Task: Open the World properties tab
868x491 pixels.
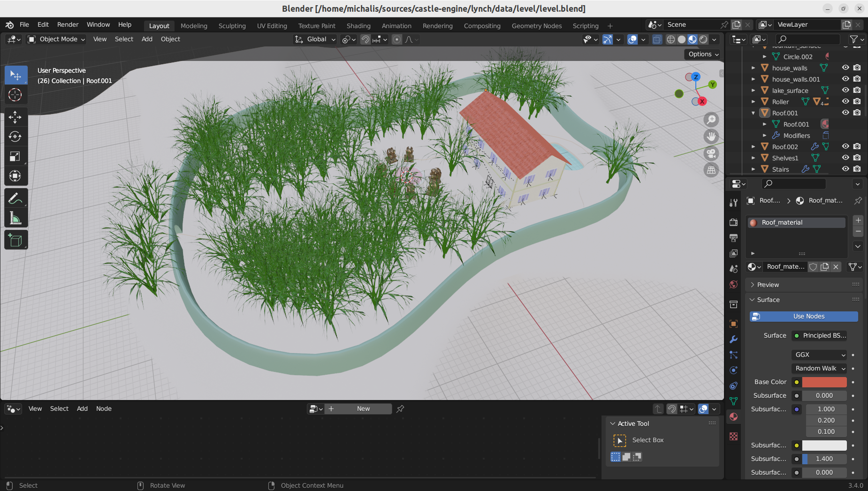Action: (734, 284)
